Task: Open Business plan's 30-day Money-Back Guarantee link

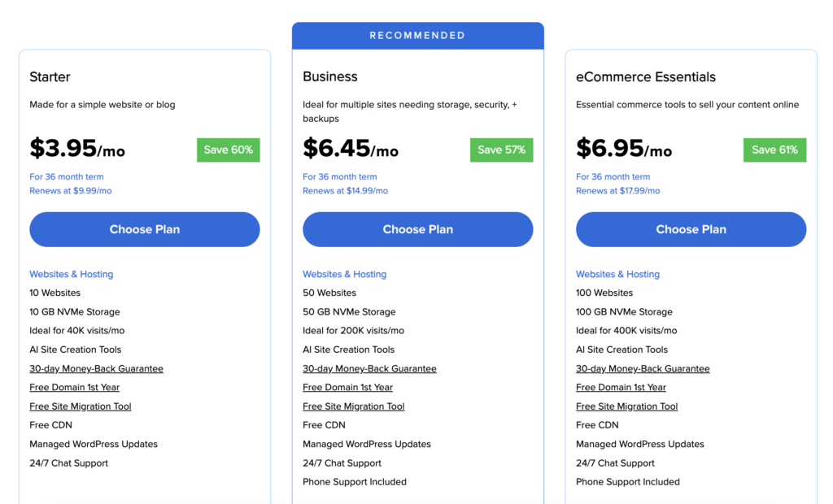Action: coord(369,368)
